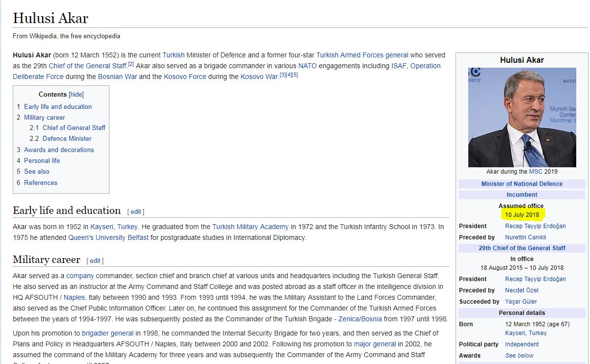Edit the Military career section
Screen dimensions: 590x364
95,261
